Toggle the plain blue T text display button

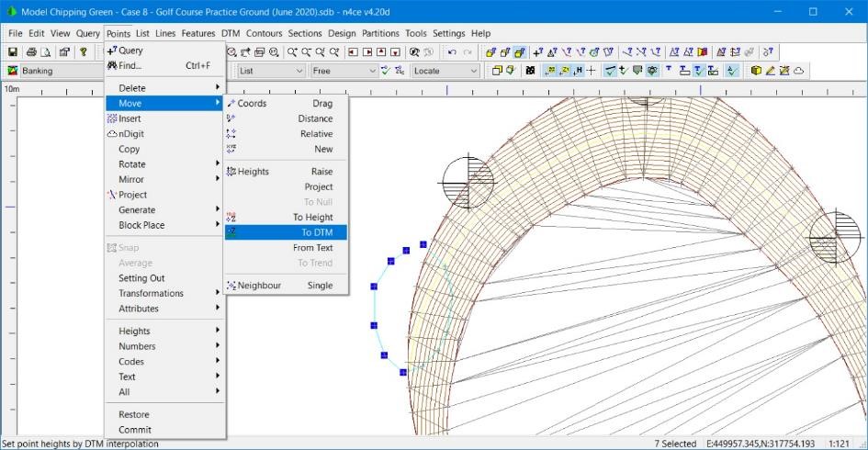pyautogui.click(x=668, y=71)
